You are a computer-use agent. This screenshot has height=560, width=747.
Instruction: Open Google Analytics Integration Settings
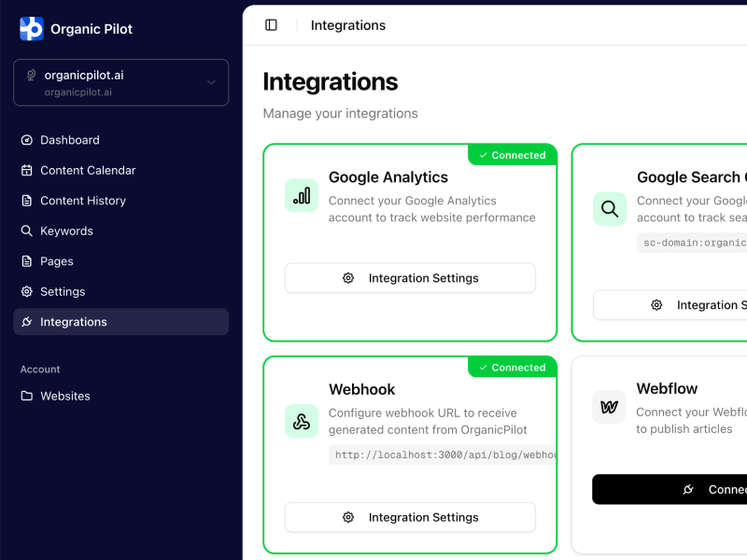point(410,278)
